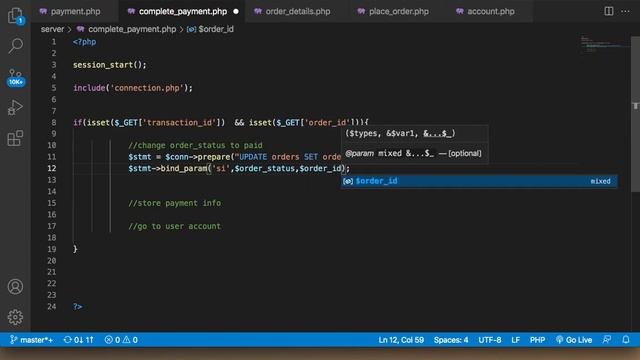
Task: Click the //change order_status to paid comment
Action: (195, 145)
